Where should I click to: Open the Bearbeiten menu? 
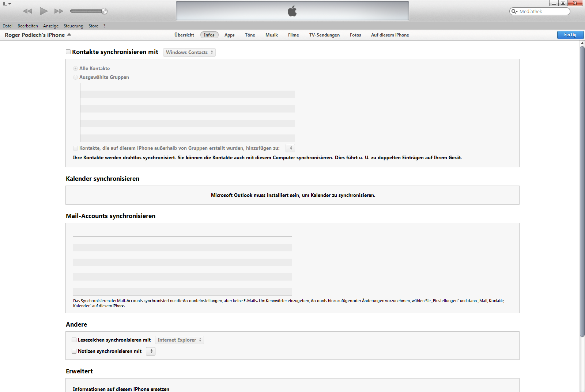(x=28, y=26)
